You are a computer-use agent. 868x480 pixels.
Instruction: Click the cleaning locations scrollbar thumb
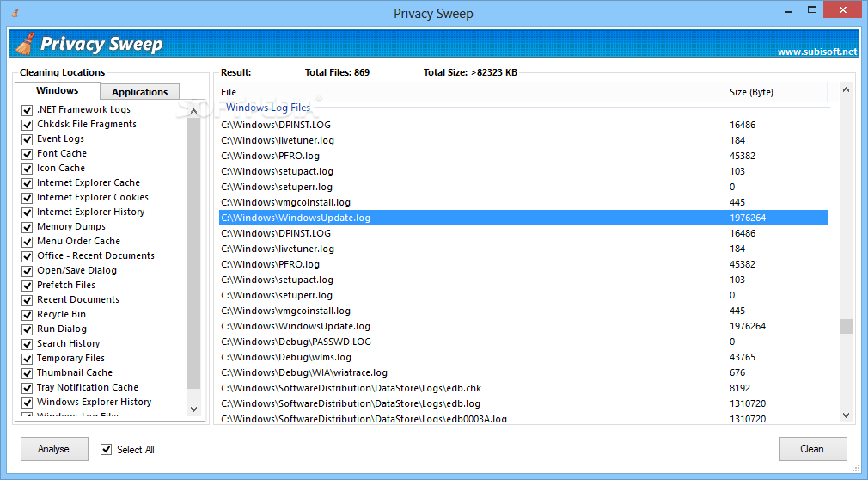click(x=193, y=253)
